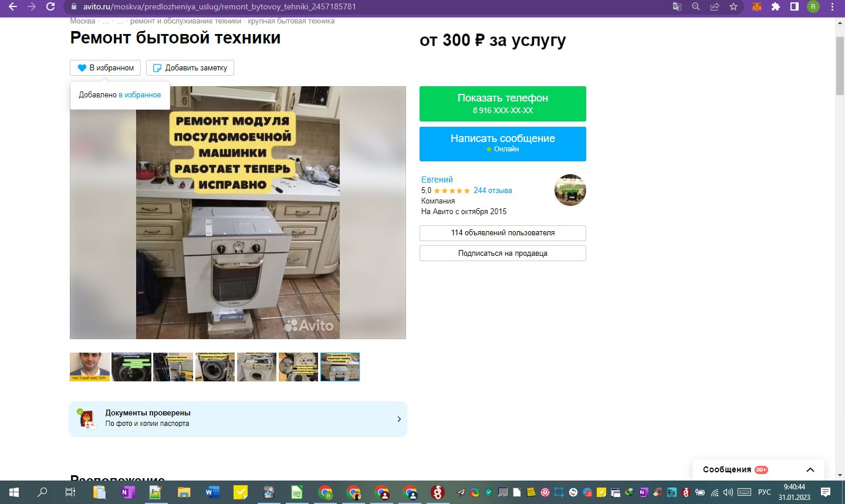This screenshot has width=845, height=504.
Task: Switch to Chrome window with R profile
Action: point(325,492)
